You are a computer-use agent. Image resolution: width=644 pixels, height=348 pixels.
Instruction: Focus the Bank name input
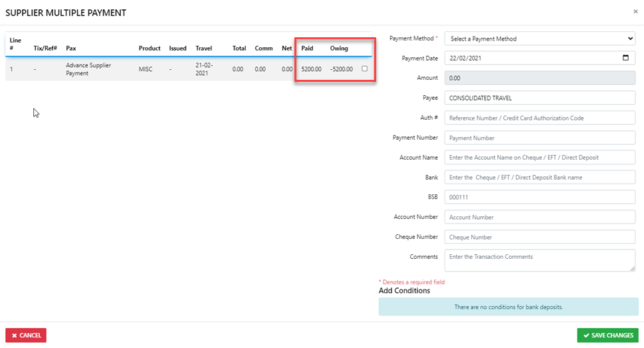pyautogui.click(x=540, y=177)
